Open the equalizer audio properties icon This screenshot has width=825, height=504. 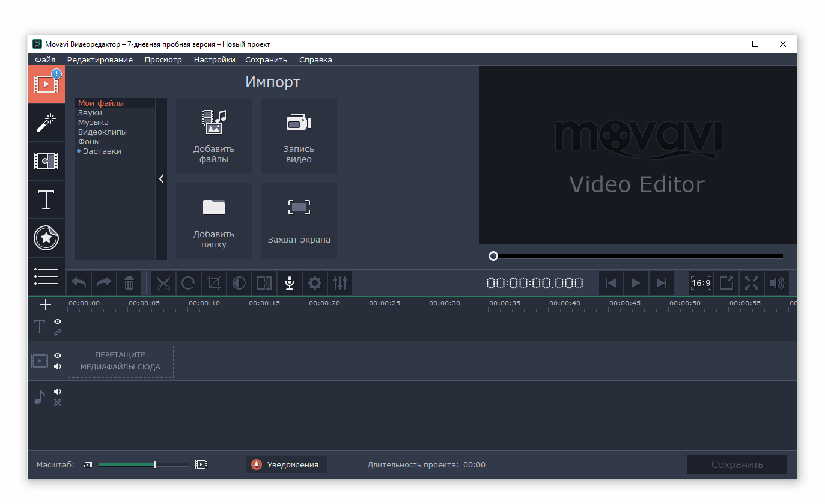coord(340,283)
